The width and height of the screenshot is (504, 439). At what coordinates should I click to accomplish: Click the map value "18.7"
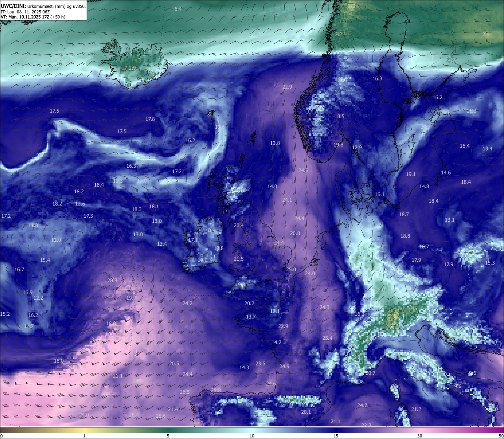404,214
